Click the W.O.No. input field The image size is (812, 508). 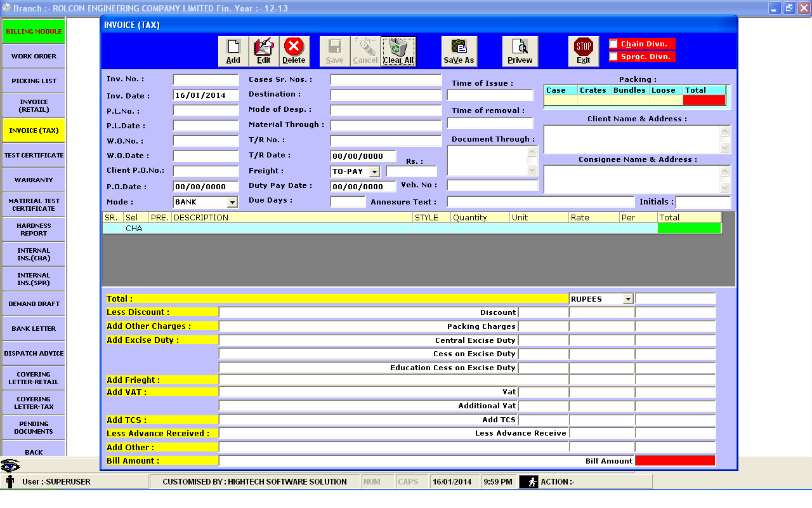tap(206, 141)
